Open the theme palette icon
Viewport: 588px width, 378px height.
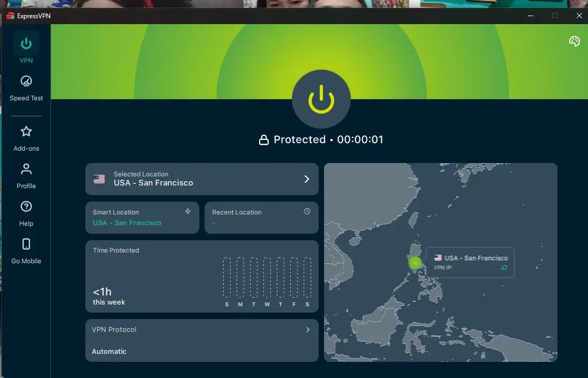click(574, 41)
